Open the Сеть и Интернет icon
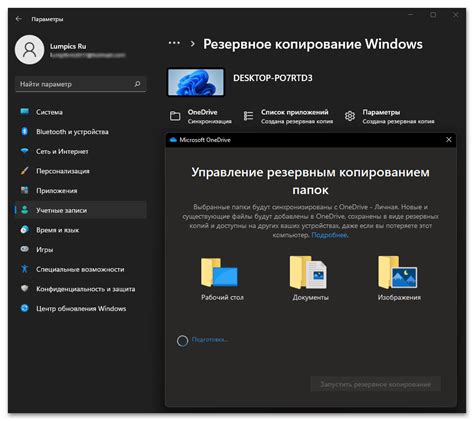Screen dimensions: 474x421 25,151
